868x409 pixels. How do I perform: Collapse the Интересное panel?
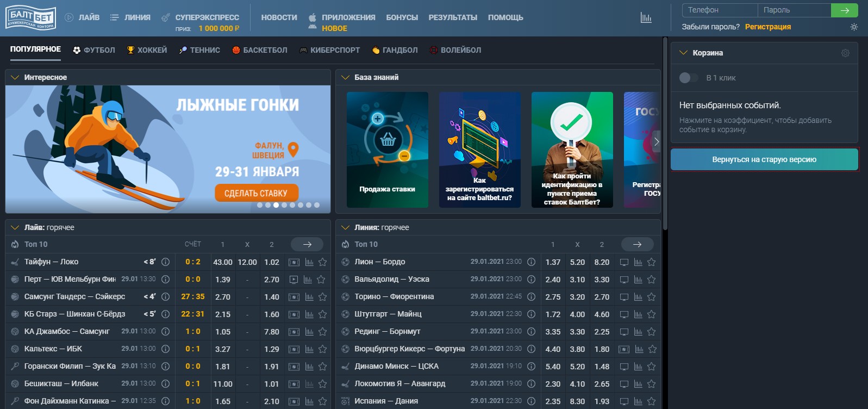[x=15, y=77]
